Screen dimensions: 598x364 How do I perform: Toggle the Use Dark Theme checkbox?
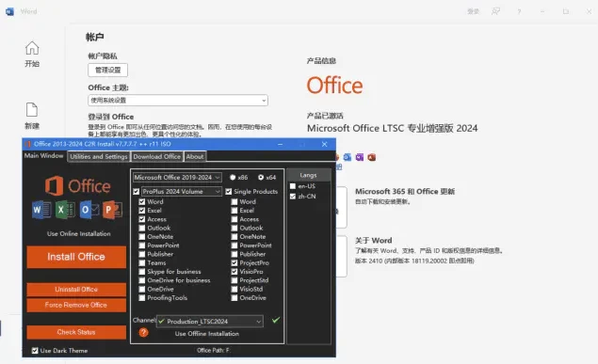point(35,351)
